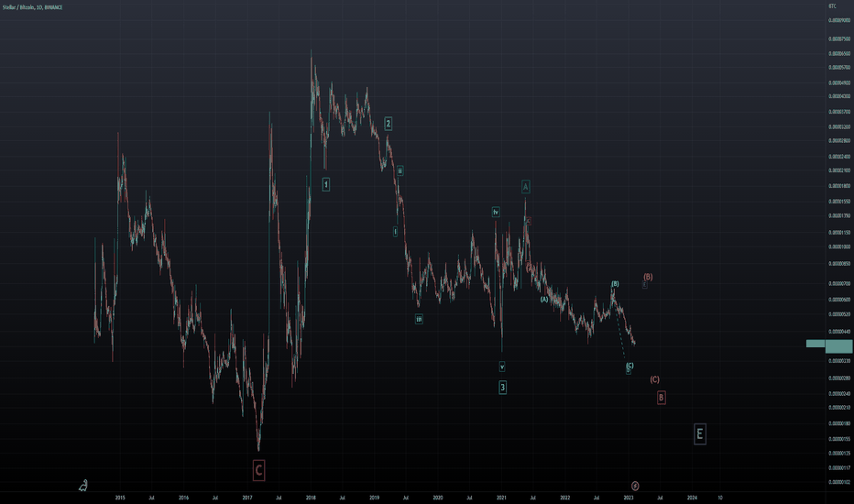Select the boxed iv subwave label
The width and height of the screenshot is (854, 504).
coord(496,212)
